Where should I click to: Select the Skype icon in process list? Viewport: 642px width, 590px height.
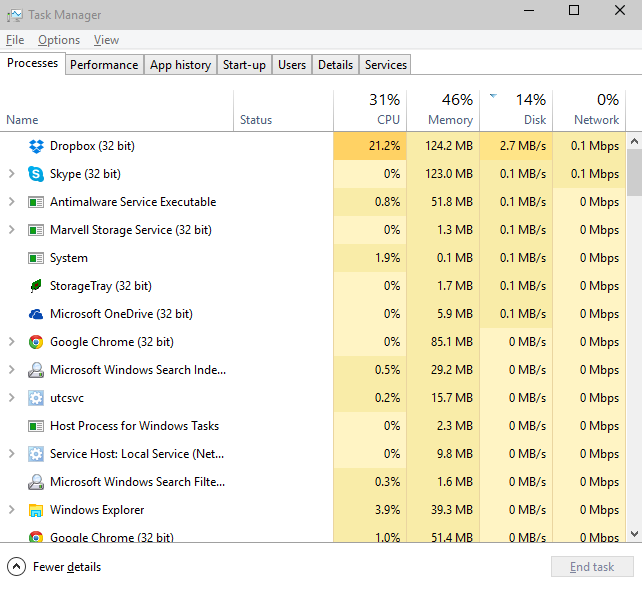click(36, 174)
